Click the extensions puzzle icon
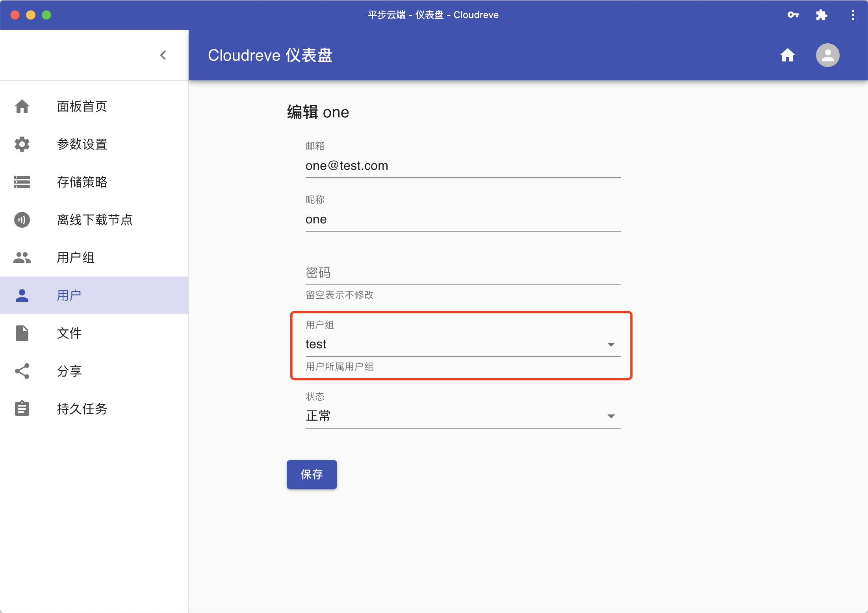The width and height of the screenshot is (868, 613). coord(822,15)
